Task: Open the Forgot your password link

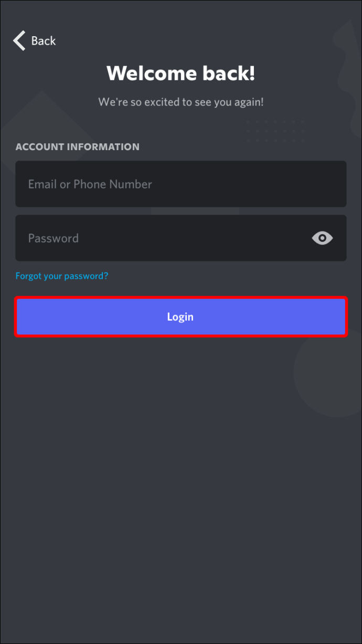Action: (62, 276)
